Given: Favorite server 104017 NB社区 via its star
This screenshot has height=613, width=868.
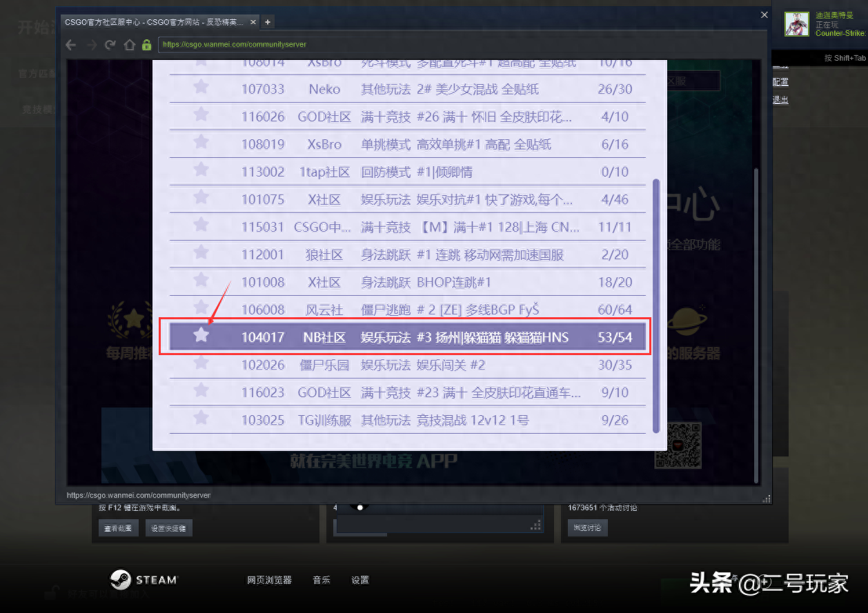Looking at the screenshot, I should click(201, 336).
